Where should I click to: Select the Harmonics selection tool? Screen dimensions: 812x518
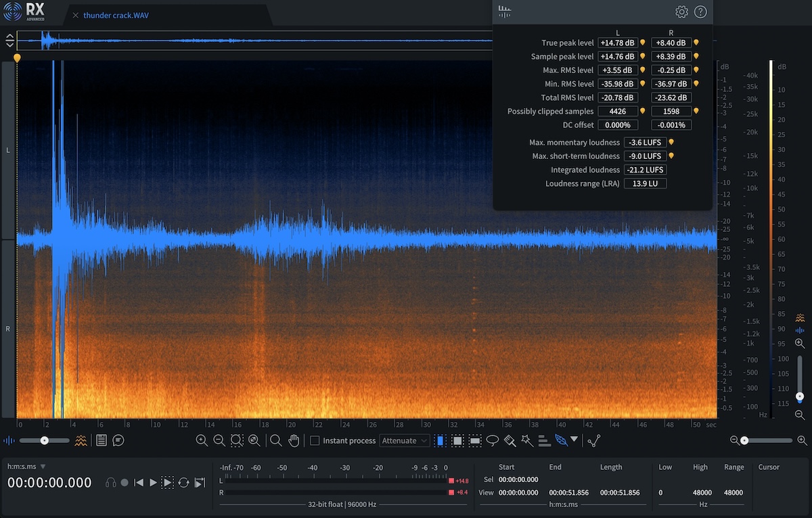[544, 440]
